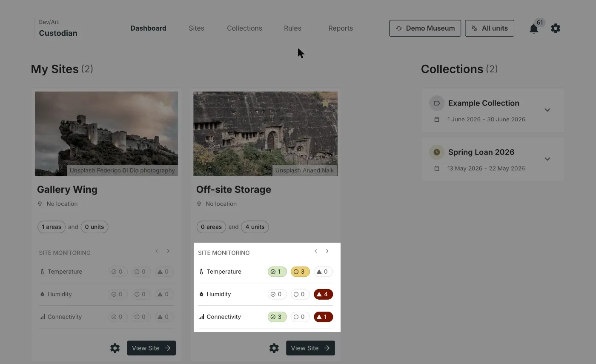596x364 pixels.
Task: Click Connectivity alert badge showing 1
Action: pos(323,317)
